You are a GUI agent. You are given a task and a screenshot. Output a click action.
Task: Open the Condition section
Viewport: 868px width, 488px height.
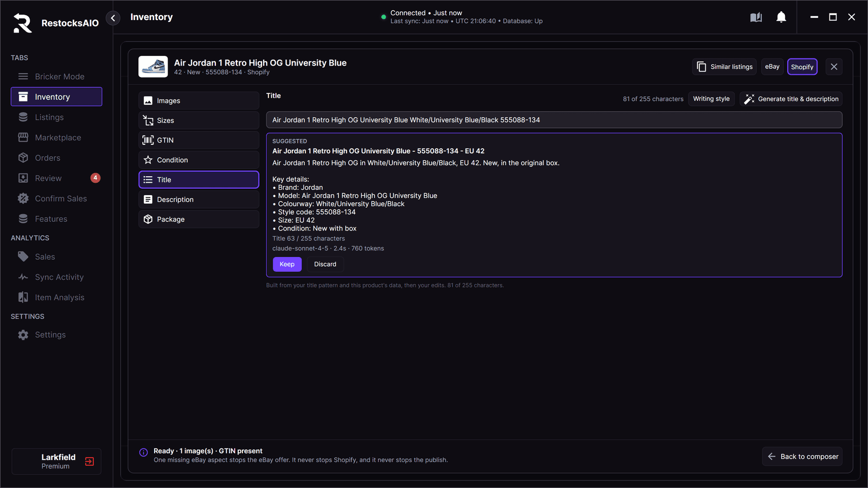199,160
